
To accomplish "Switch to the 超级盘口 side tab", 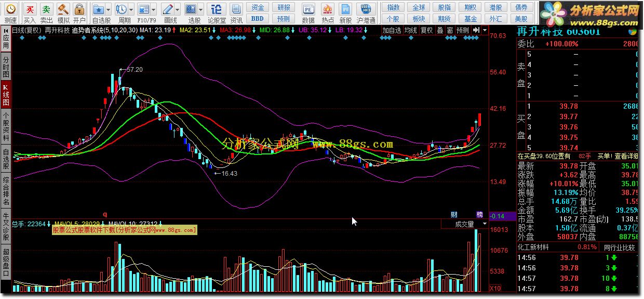I will tap(6, 262).
